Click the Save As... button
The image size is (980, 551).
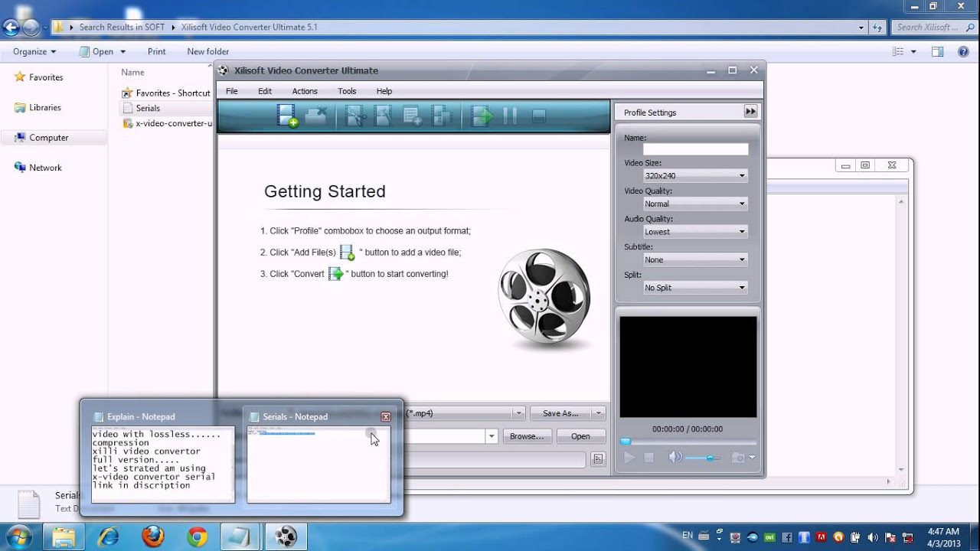(x=560, y=413)
